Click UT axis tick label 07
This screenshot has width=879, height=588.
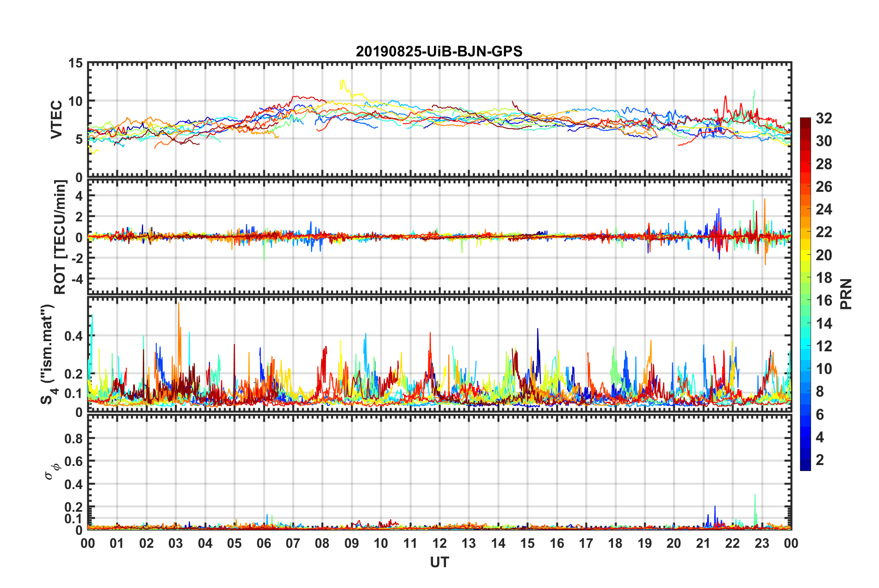click(x=293, y=543)
